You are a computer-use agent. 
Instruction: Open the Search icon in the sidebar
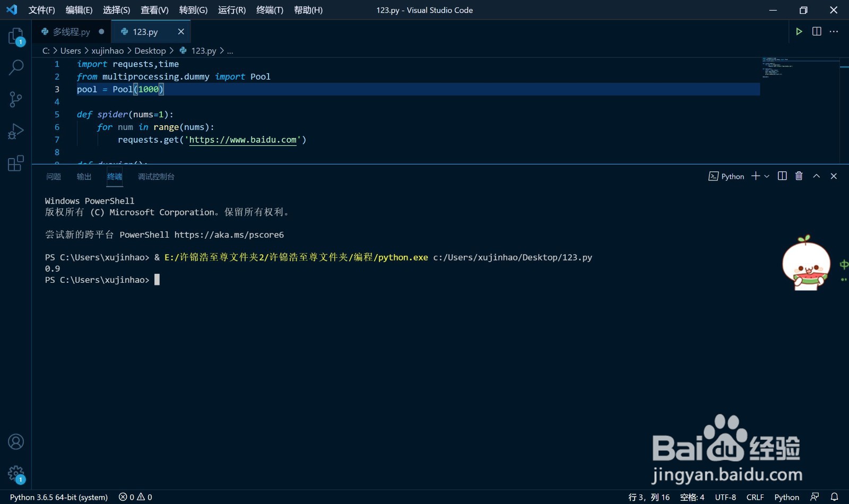coord(16,68)
